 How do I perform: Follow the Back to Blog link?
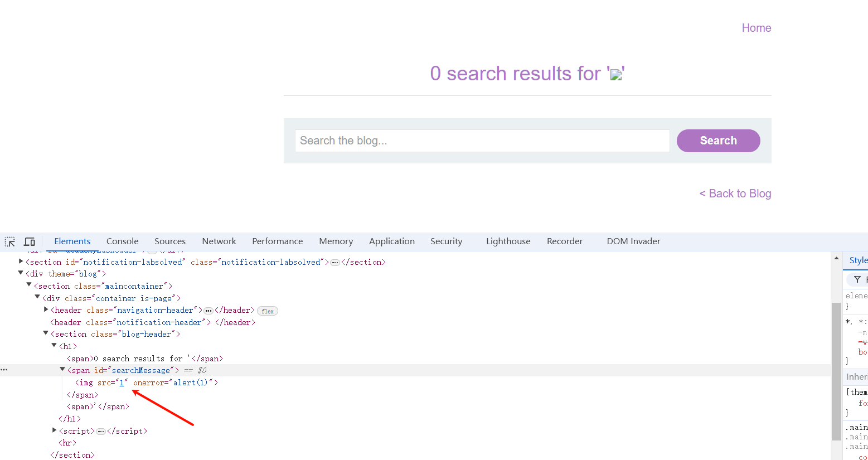[735, 193]
